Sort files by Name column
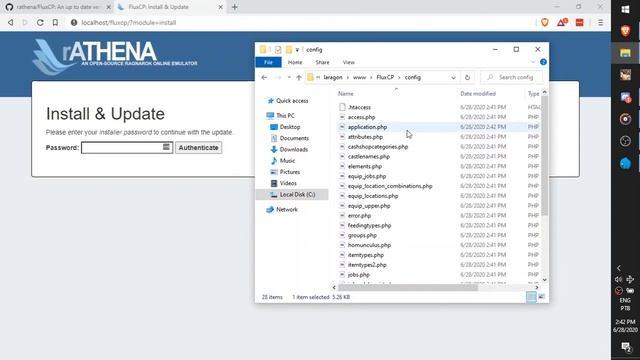640x360 pixels. 346,93
